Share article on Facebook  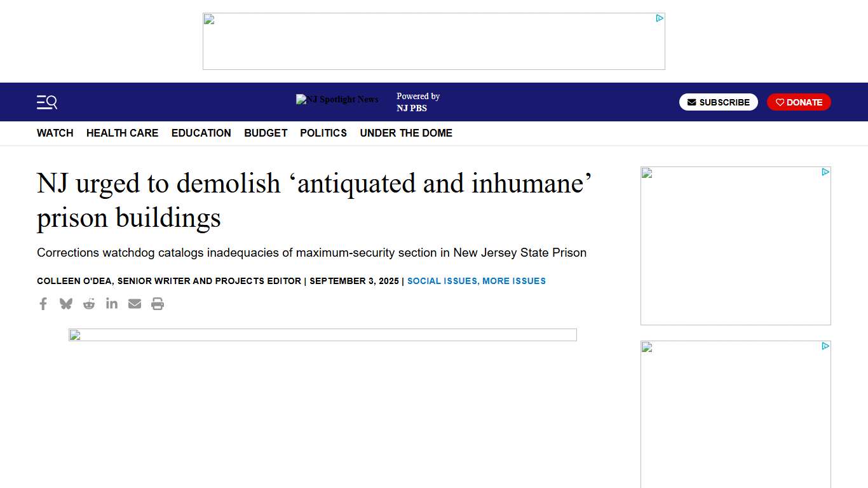tap(43, 304)
